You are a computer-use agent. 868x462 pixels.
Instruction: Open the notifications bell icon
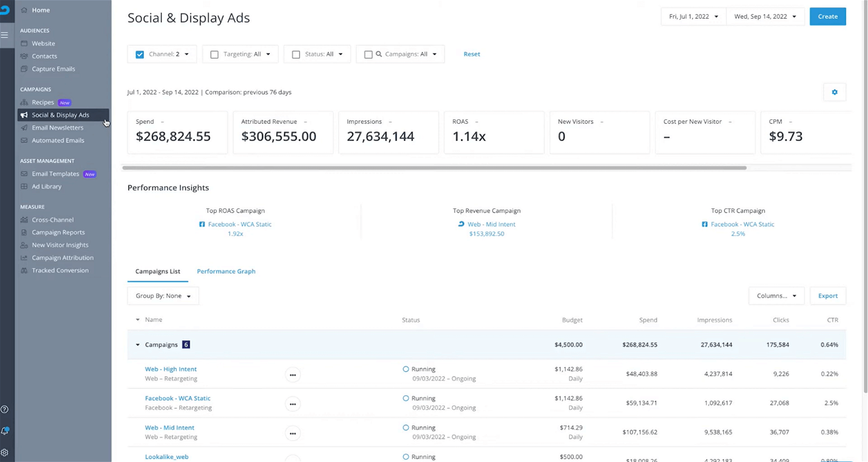coord(5,431)
